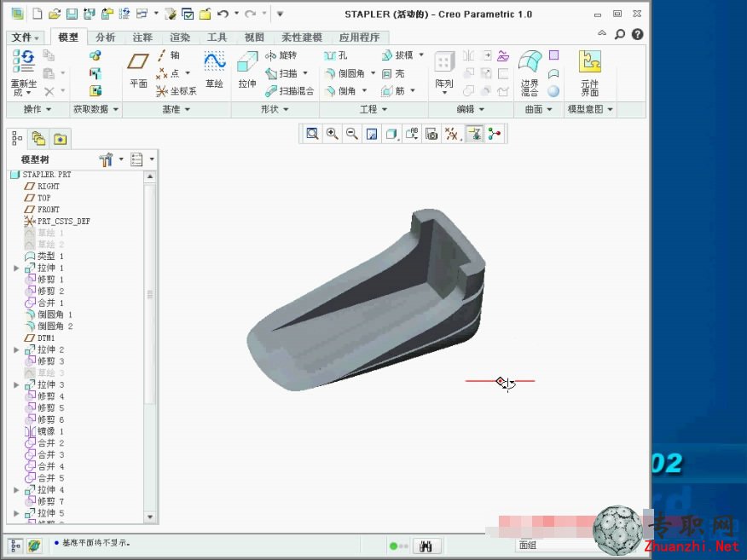Click the Zoom Out magnifier icon
This screenshot has width=747, height=560.
pyautogui.click(x=352, y=135)
